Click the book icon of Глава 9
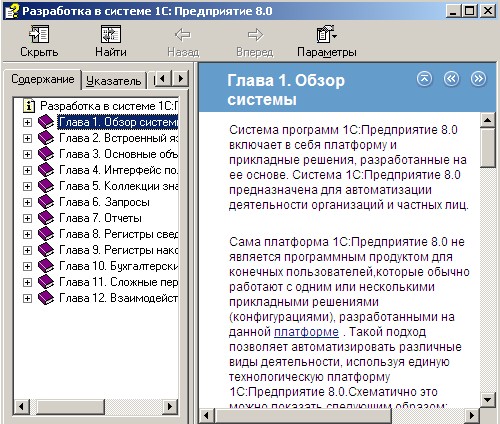This screenshot has width=500, height=424. point(46,250)
